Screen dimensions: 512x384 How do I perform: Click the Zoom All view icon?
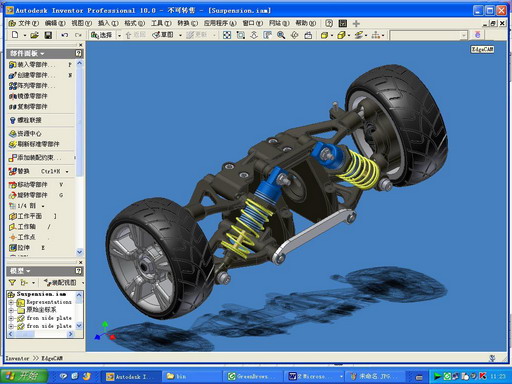pyautogui.click(x=227, y=35)
